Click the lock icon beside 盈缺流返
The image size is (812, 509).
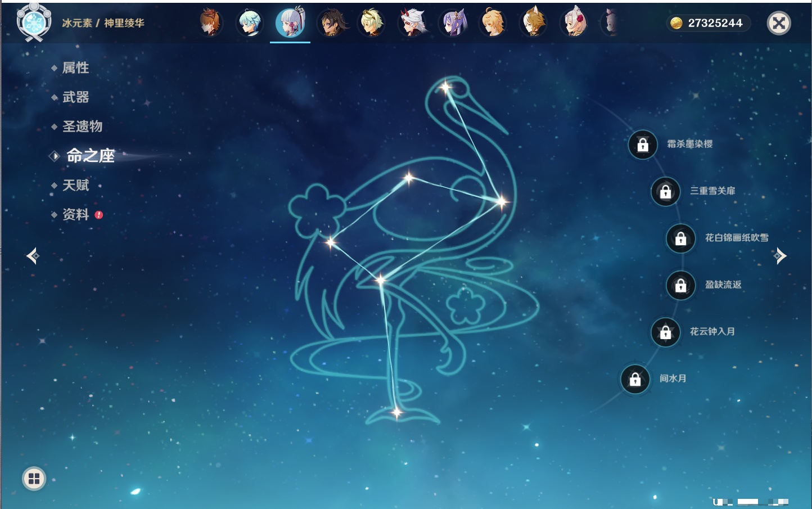click(680, 286)
